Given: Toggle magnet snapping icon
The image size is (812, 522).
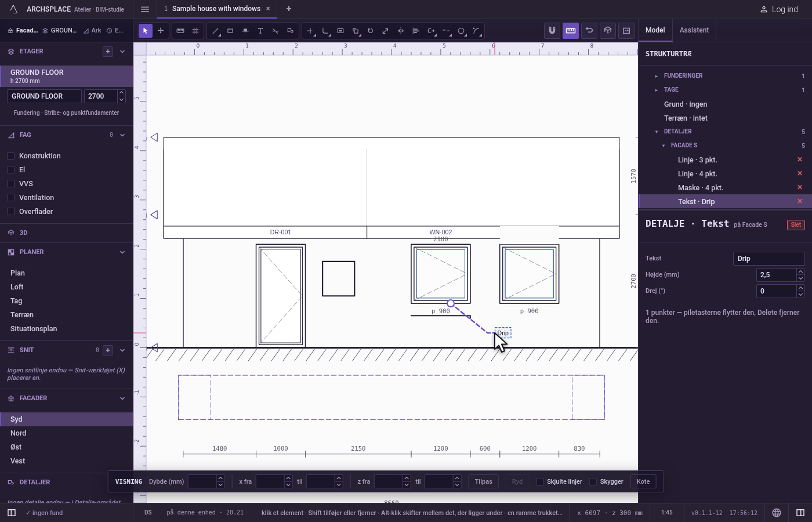Looking at the screenshot, I should point(552,31).
